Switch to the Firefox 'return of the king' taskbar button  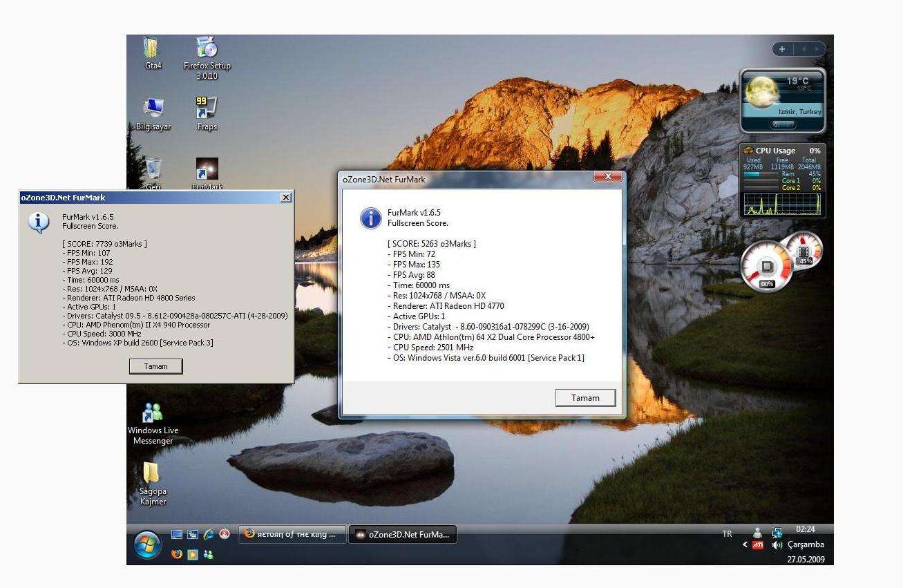click(x=291, y=534)
